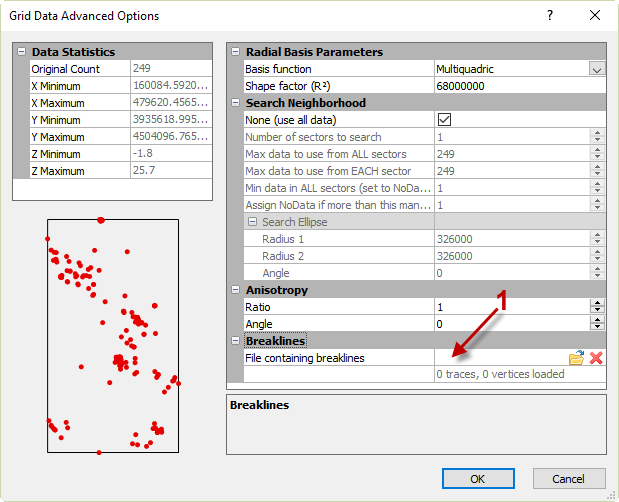This screenshot has width=619, height=502.
Task: Open the Basis function dropdown
Action: pyautogui.click(x=597, y=69)
